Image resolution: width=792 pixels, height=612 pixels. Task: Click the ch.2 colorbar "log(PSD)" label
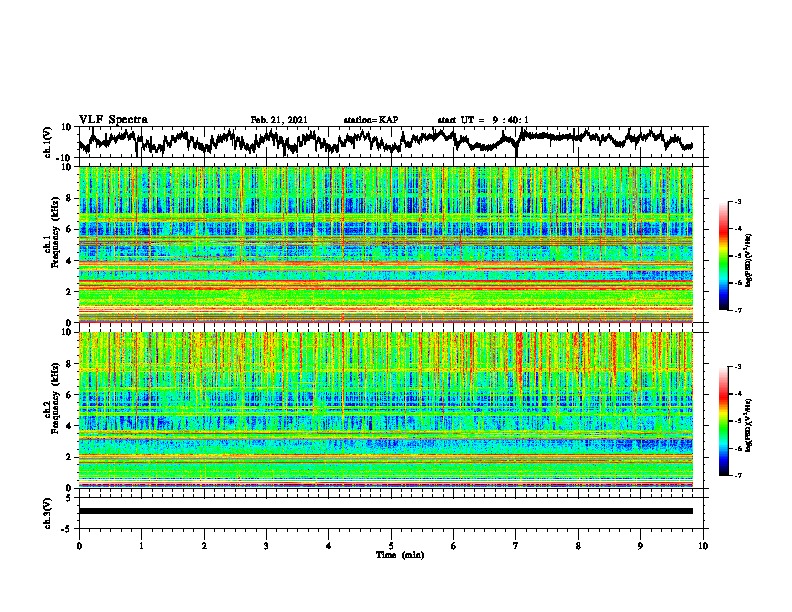(748, 425)
